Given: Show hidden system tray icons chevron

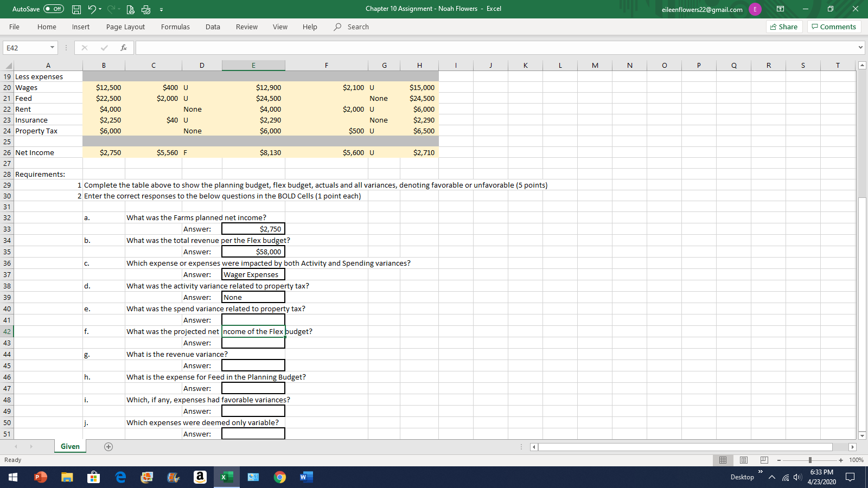Looking at the screenshot, I should coord(771,477).
